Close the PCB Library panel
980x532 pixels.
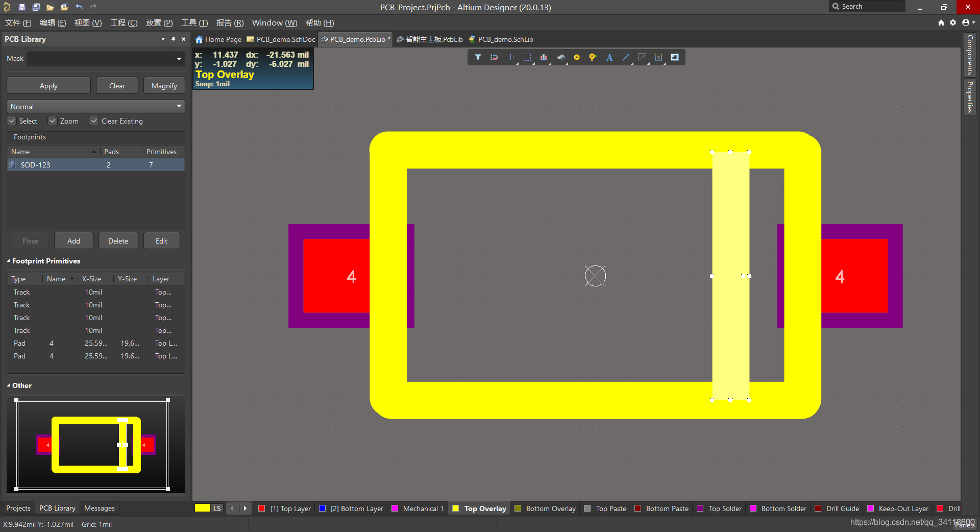[x=184, y=39]
